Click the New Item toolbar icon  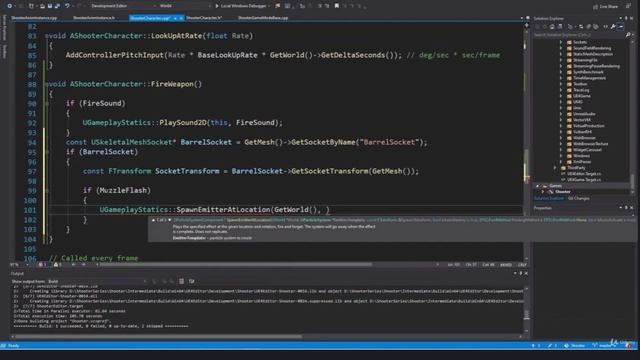click(x=31, y=6)
